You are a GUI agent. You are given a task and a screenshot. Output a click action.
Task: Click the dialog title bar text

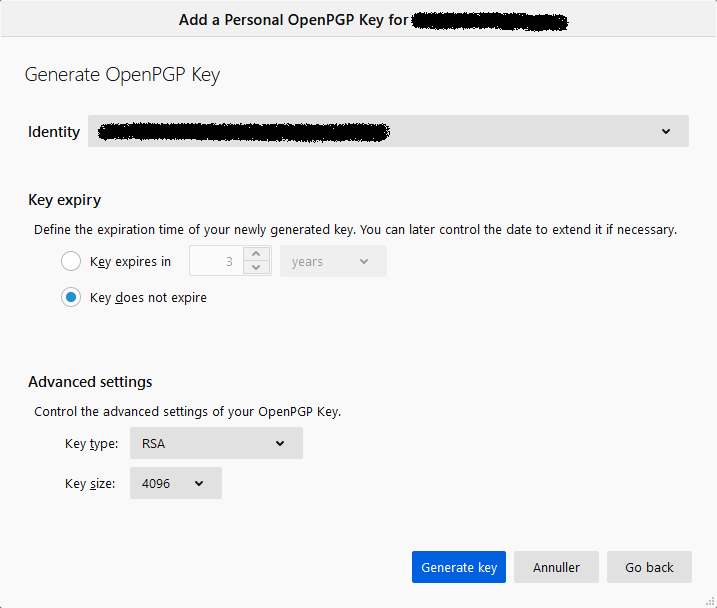293,20
